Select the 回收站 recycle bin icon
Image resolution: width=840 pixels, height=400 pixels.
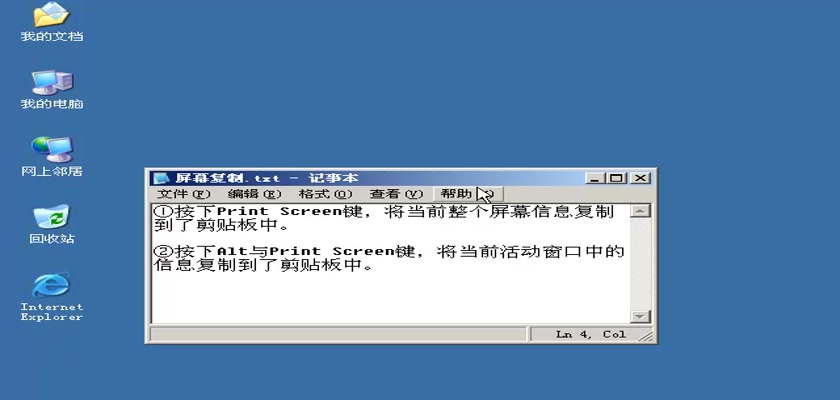51,224
